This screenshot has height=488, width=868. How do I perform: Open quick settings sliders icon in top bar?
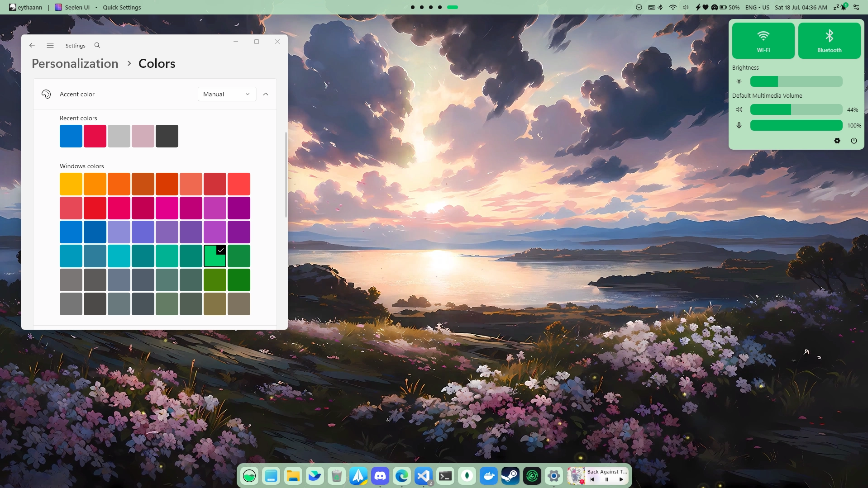click(856, 7)
